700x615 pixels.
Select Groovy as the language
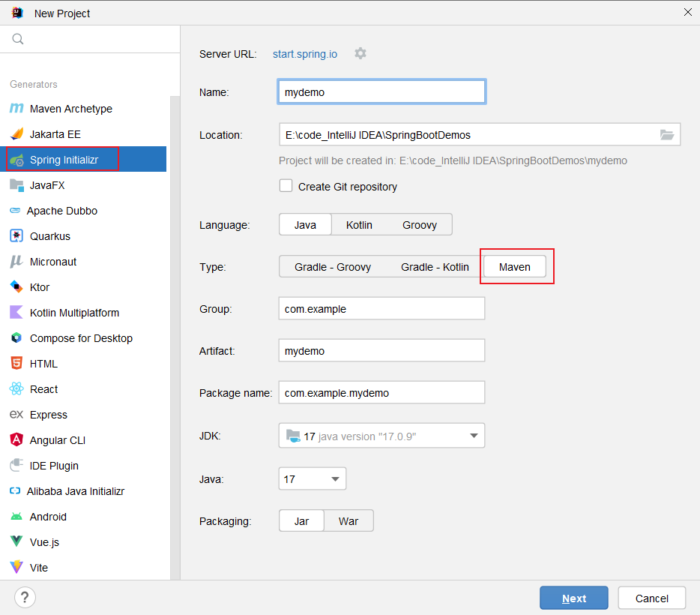coord(420,225)
